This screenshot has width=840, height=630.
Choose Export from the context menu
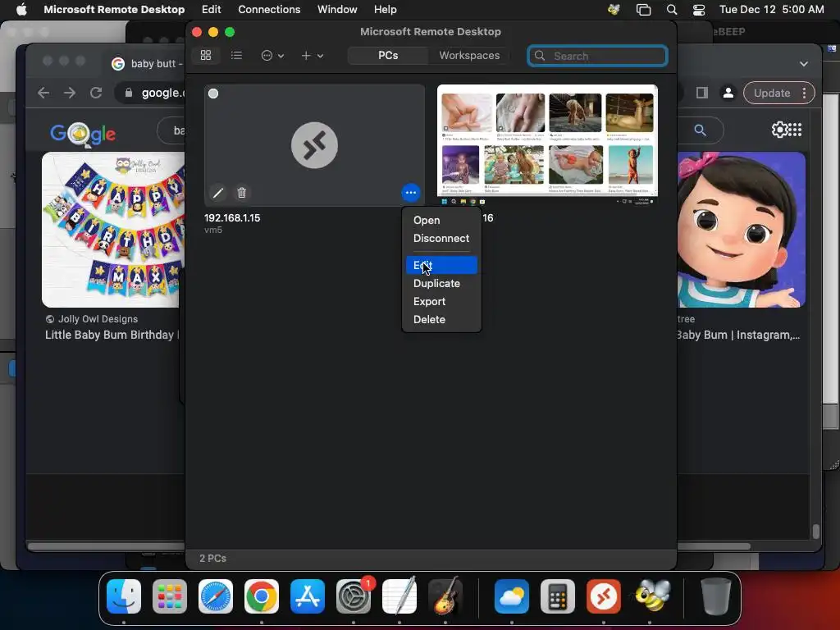point(429,302)
